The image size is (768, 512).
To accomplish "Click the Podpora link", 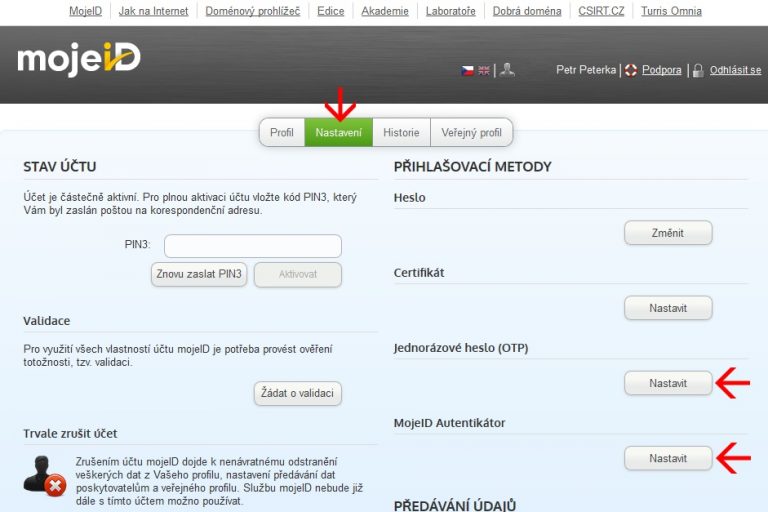I will click(x=662, y=70).
